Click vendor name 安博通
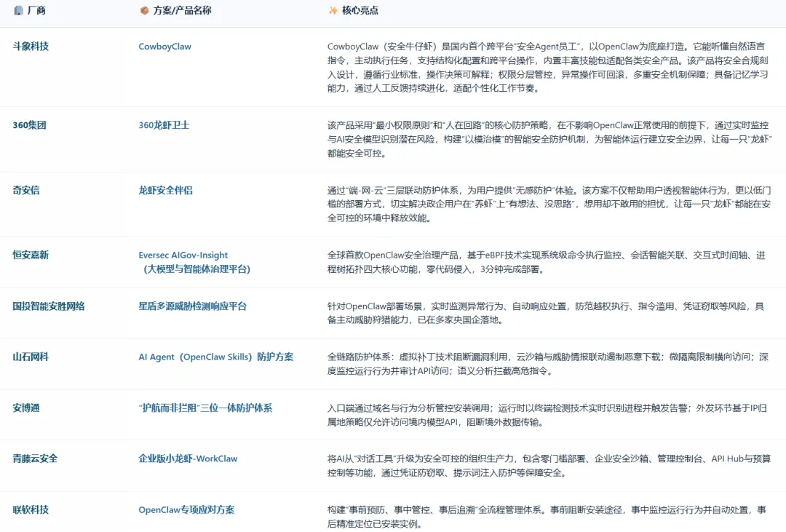 coord(26,408)
